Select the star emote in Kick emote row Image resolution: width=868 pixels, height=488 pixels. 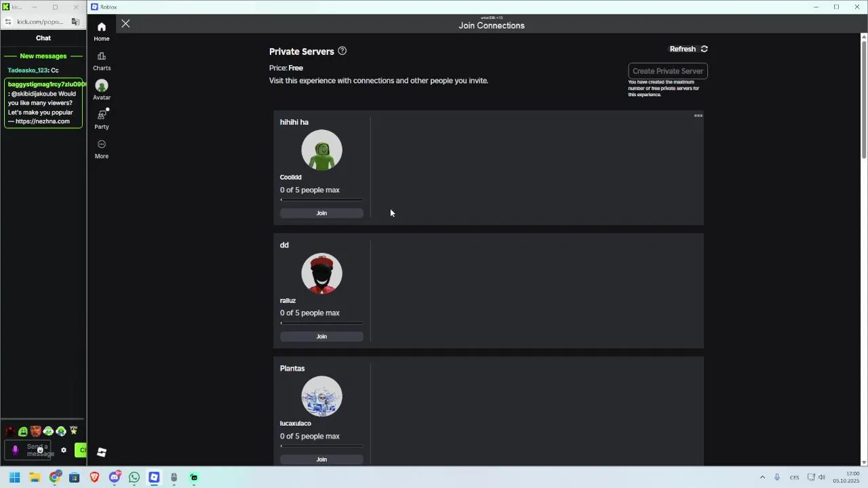point(74,430)
